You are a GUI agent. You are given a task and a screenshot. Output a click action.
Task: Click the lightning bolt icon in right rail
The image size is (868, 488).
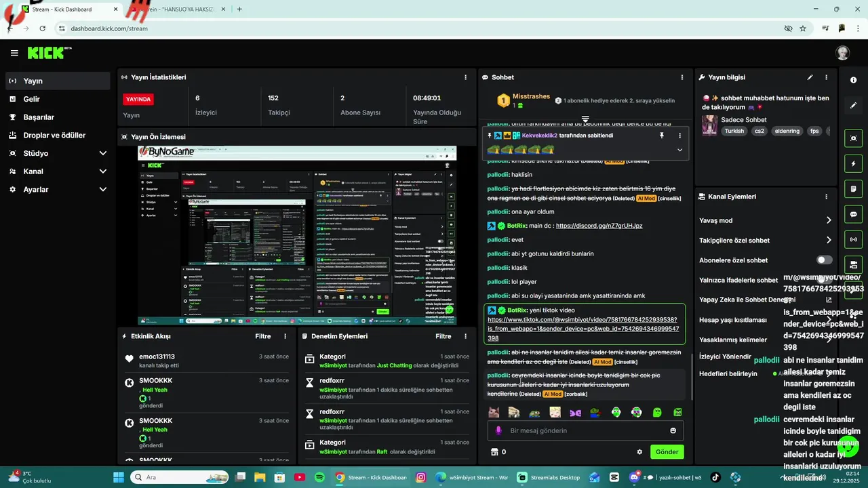pyautogui.click(x=853, y=164)
